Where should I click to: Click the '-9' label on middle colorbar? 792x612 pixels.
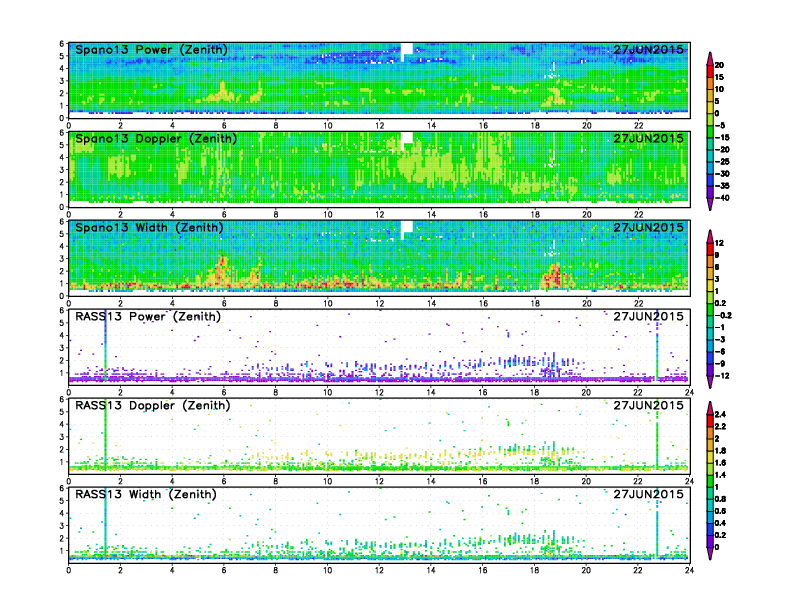[x=720, y=364]
